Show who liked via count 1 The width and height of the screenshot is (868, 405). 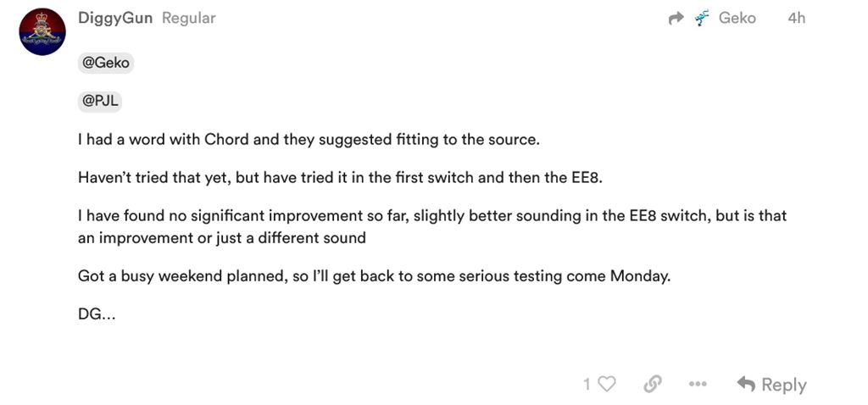(x=587, y=384)
